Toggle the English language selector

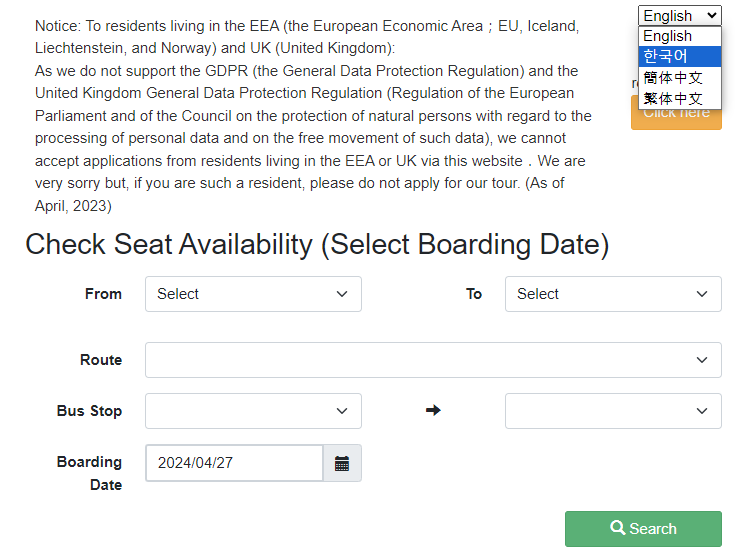pyautogui.click(x=680, y=15)
